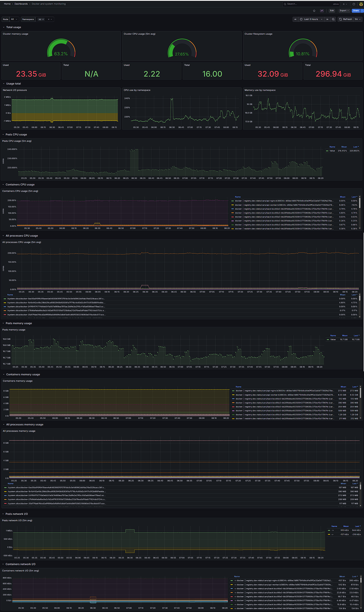Open the Namespace variable dropdown chevron

(x=52, y=19)
